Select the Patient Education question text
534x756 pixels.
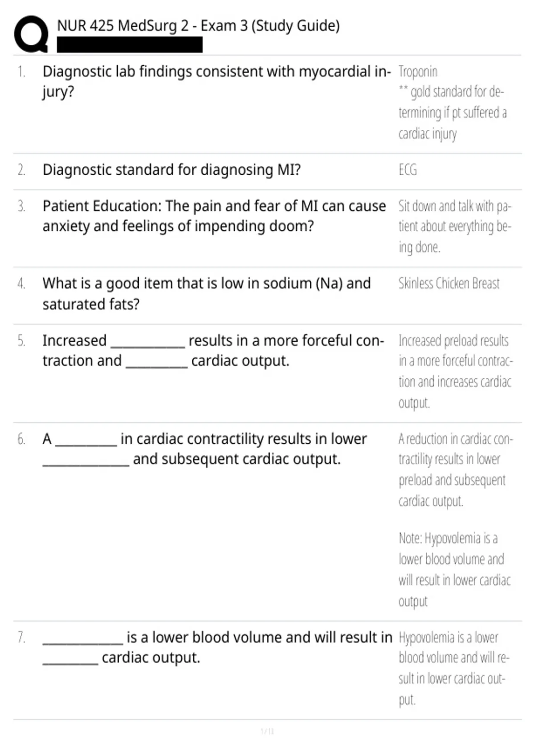coord(214,216)
